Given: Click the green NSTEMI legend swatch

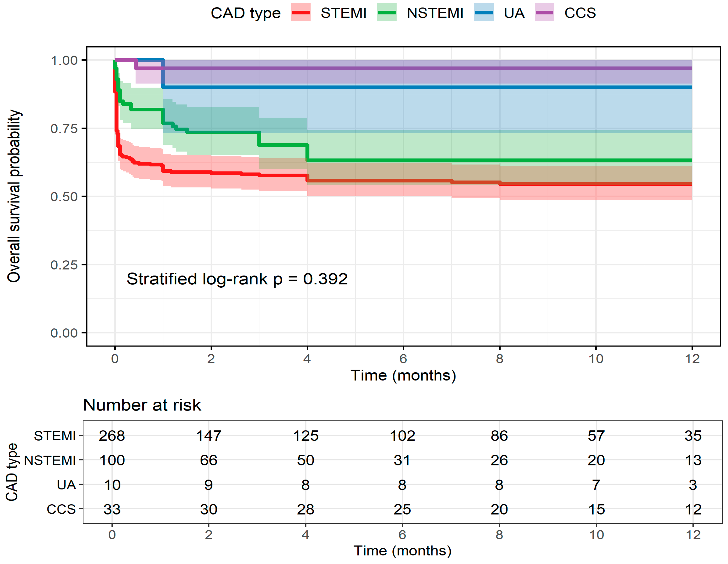Looking at the screenshot, I should point(386,13).
